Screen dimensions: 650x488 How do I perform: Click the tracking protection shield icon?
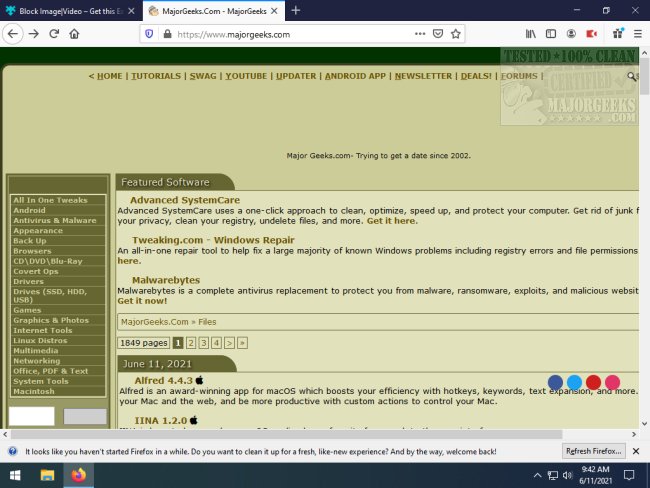(149, 34)
